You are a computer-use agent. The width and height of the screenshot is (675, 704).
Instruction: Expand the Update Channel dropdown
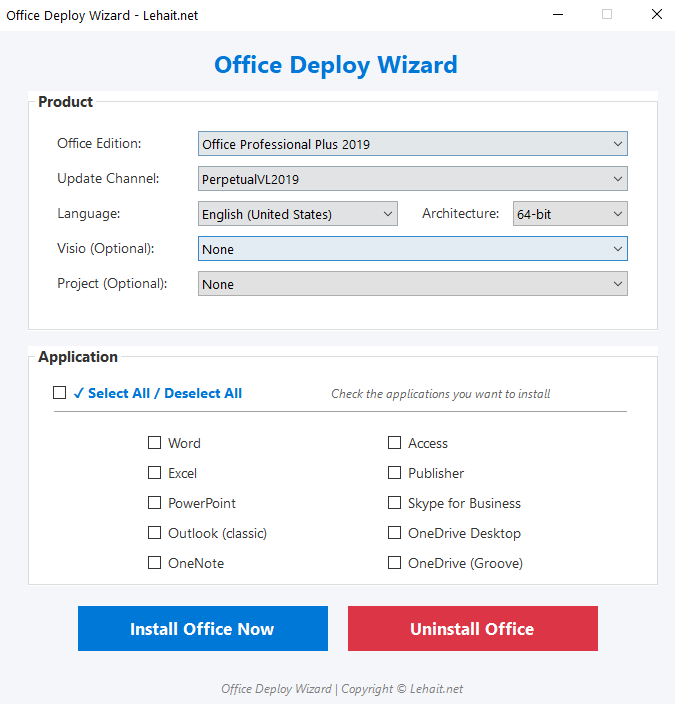[x=412, y=179]
